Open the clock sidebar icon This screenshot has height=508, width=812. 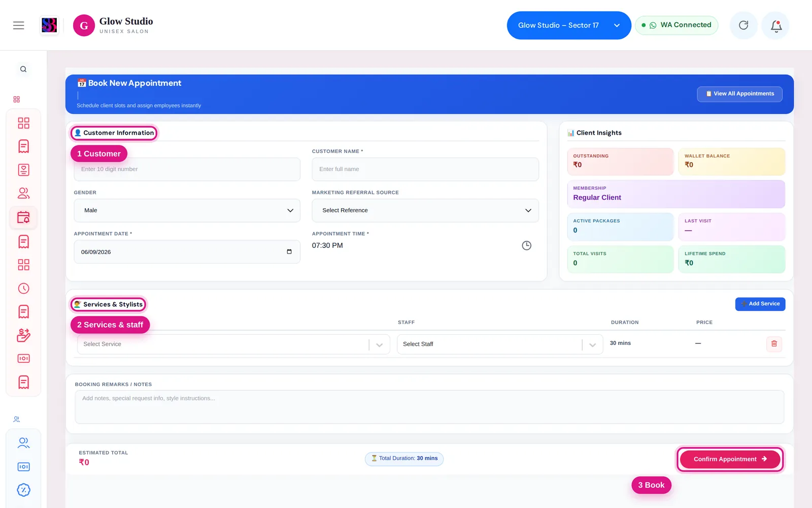(23, 289)
